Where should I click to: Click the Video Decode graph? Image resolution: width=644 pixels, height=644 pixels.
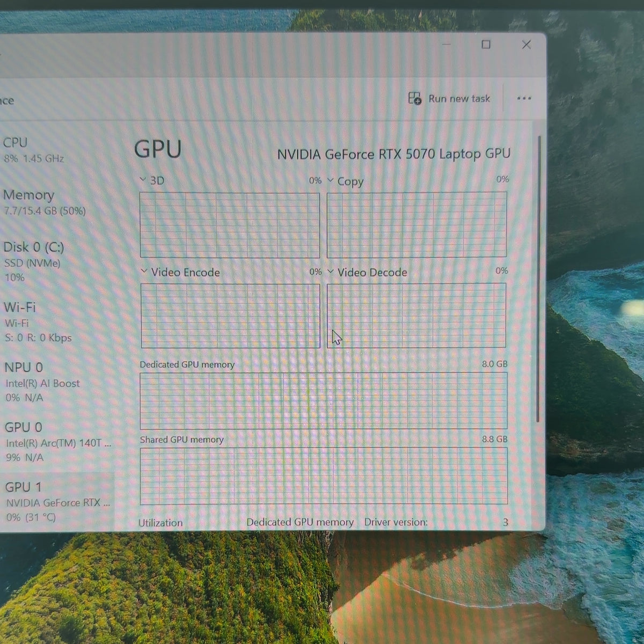(416, 316)
